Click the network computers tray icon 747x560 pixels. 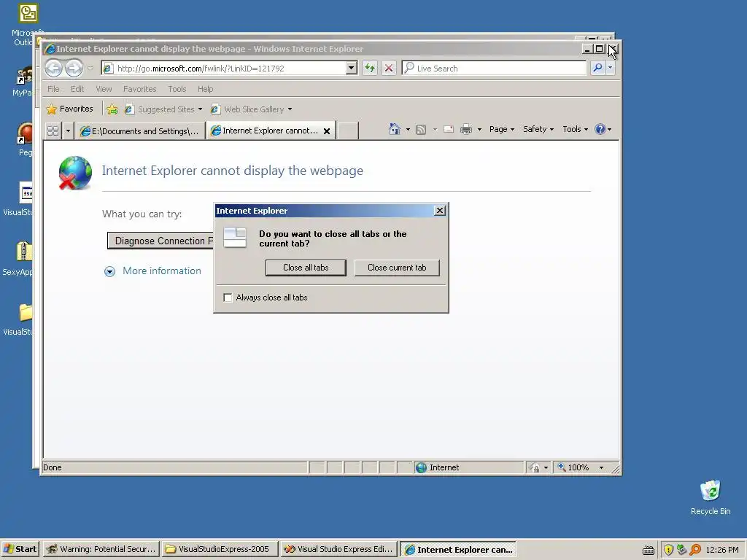pos(682,550)
